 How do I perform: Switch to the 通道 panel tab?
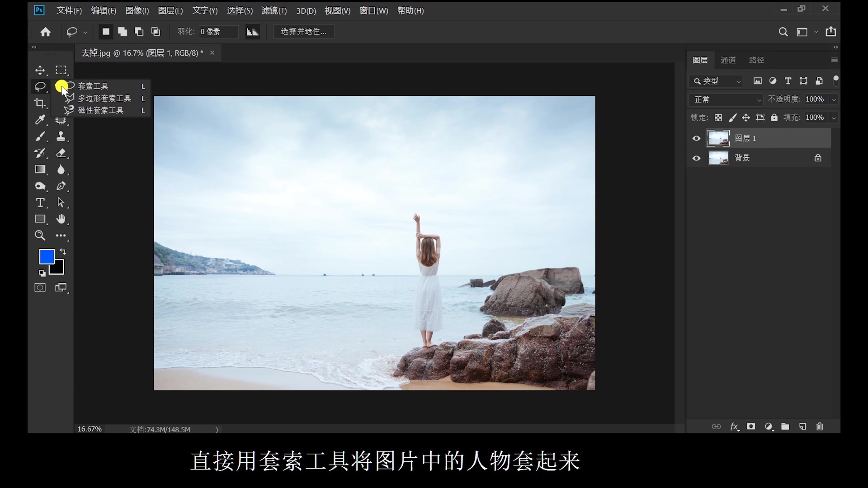pyautogui.click(x=728, y=60)
